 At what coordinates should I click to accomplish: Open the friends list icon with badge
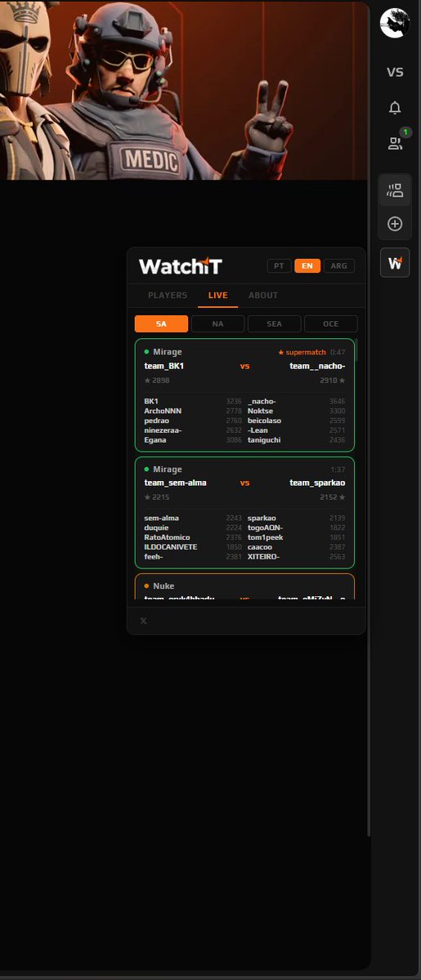pos(396,142)
